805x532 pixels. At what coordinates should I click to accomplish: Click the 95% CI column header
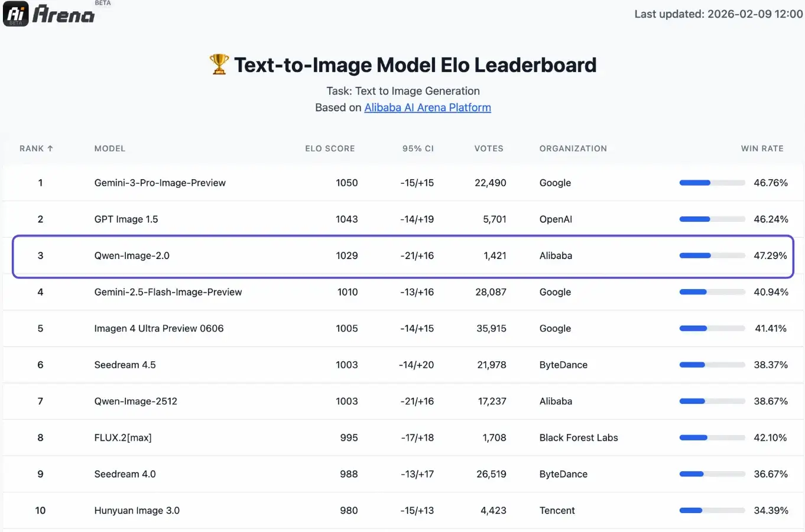(x=418, y=148)
